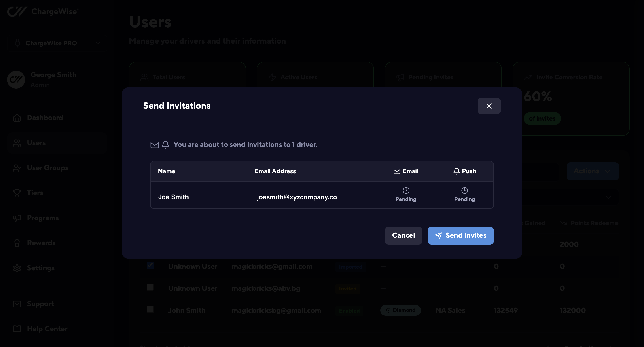Open the Actions dropdown menu

tap(592, 171)
